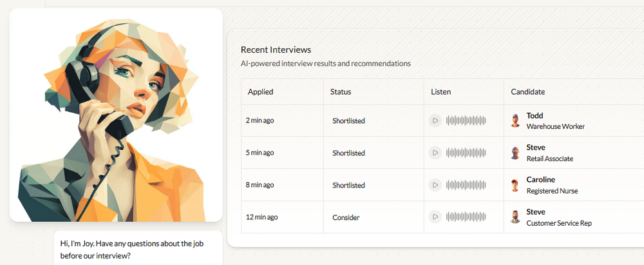Play Todd's Warehouse Worker interview audio

click(435, 121)
